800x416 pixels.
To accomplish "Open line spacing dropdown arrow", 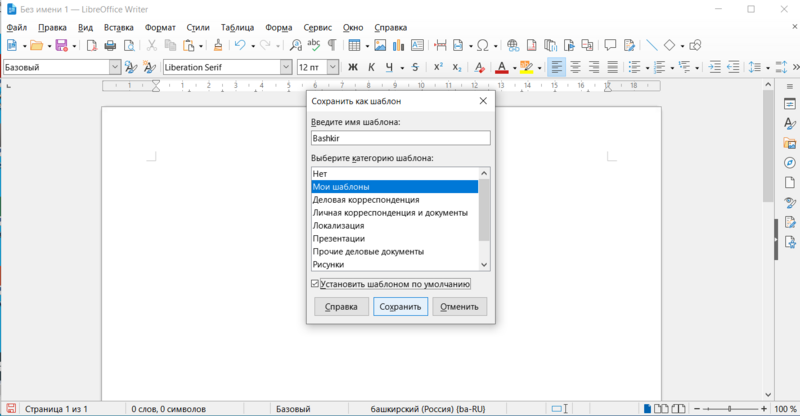I will click(x=768, y=68).
